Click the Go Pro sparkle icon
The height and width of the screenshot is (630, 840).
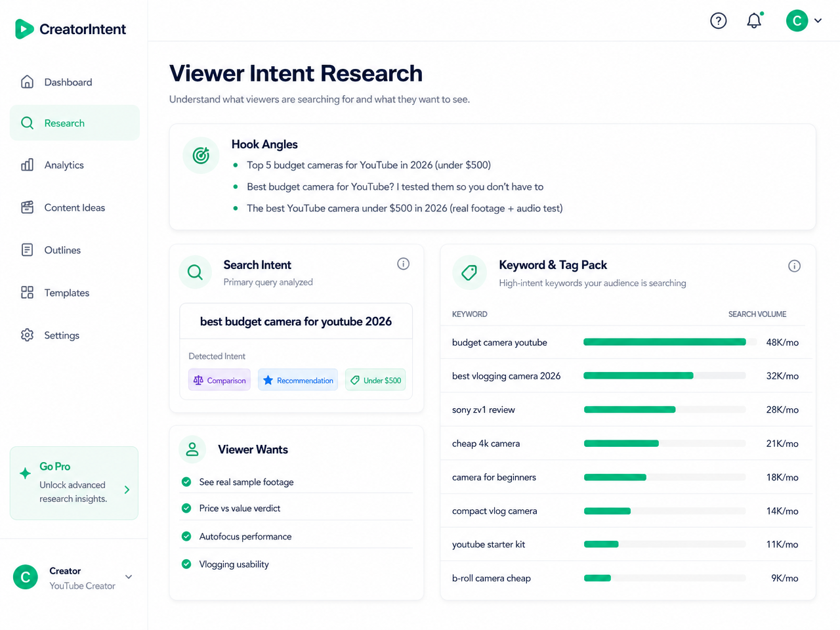(x=25, y=473)
